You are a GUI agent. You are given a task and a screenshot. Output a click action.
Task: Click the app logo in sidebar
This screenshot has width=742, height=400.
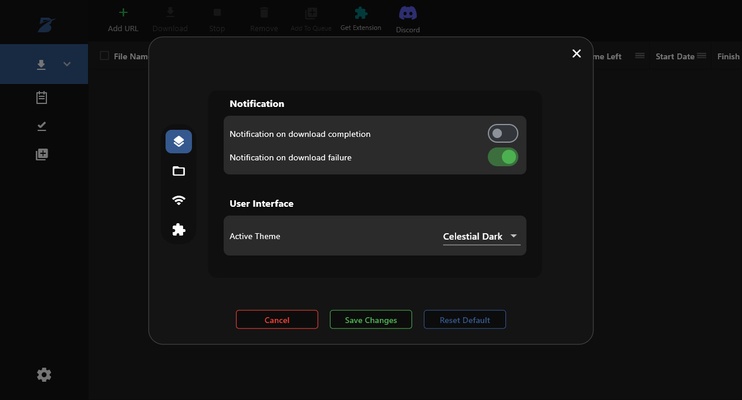pyautogui.click(x=46, y=25)
